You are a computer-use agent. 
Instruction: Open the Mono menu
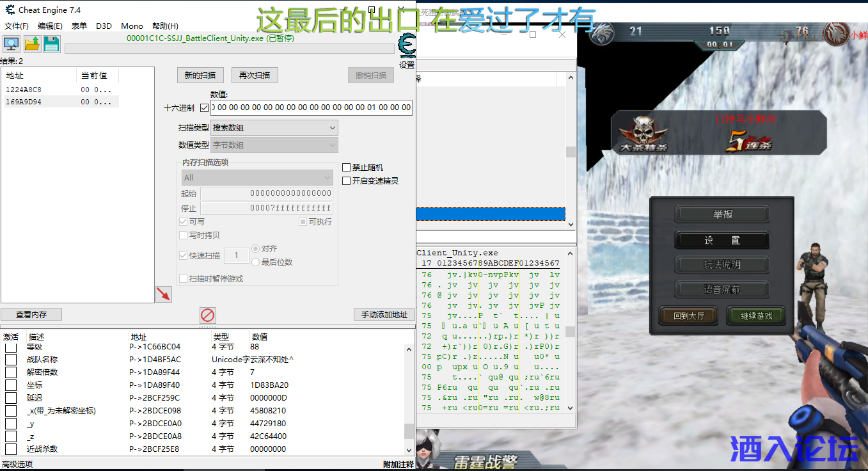132,26
